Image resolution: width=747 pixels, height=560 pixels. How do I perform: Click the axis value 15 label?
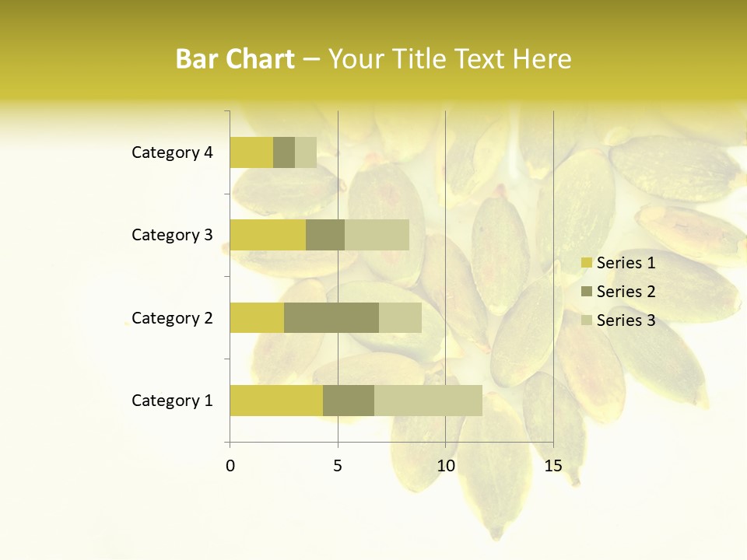pos(553,466)
